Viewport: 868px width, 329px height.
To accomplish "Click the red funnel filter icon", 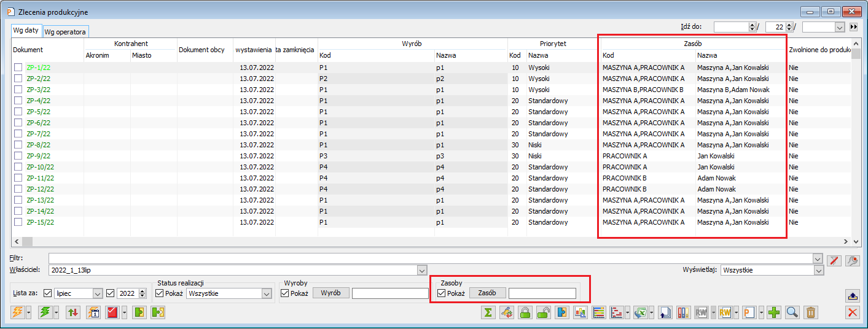I will click(x=834, y=260).
